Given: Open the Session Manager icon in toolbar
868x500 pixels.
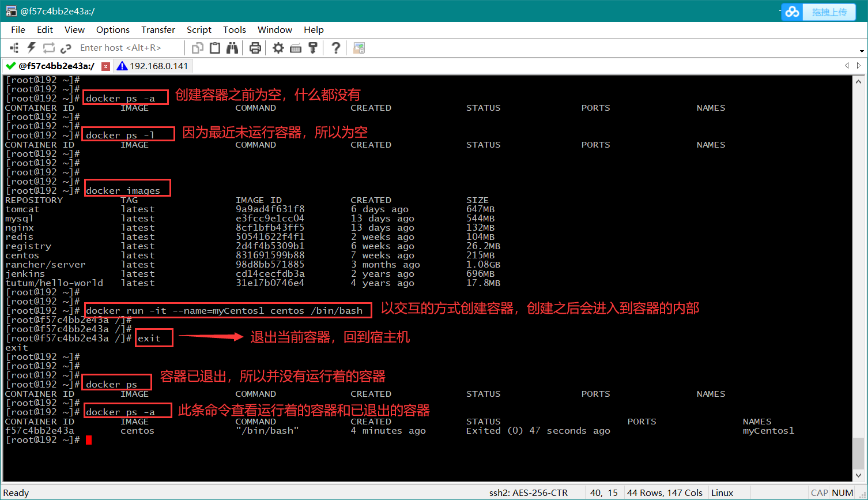Looking at the screenshot, I should (x=14, y=48).
